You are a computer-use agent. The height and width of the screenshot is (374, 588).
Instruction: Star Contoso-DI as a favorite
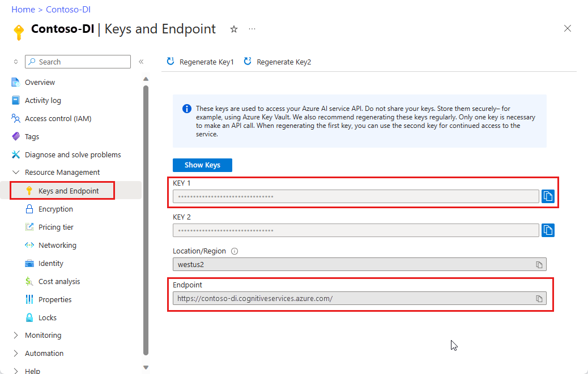233,29
